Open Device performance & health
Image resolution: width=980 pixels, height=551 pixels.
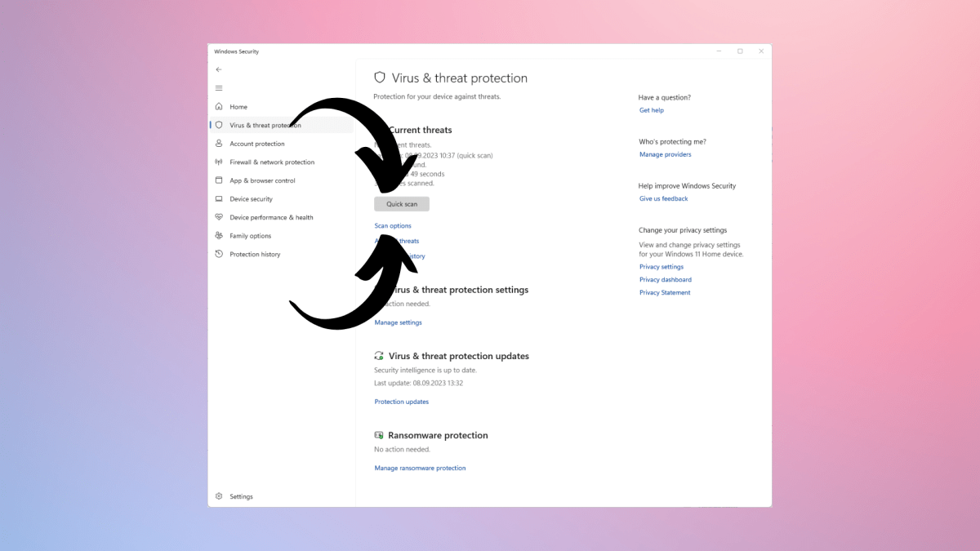point(271,218)
